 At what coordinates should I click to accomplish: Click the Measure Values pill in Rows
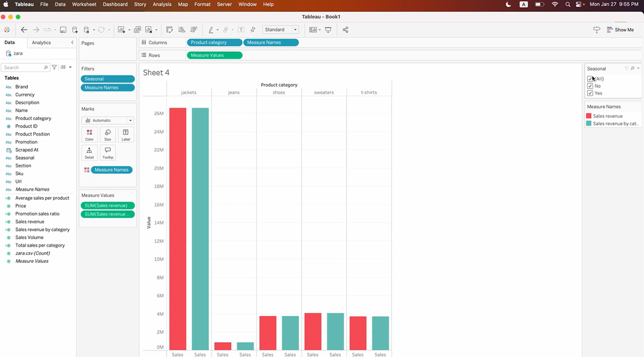tap(214, 55)
